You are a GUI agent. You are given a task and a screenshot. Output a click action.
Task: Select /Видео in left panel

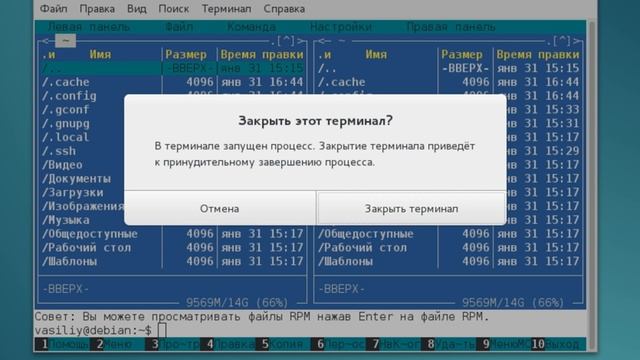pyautogui.click(x=62, y=165)
